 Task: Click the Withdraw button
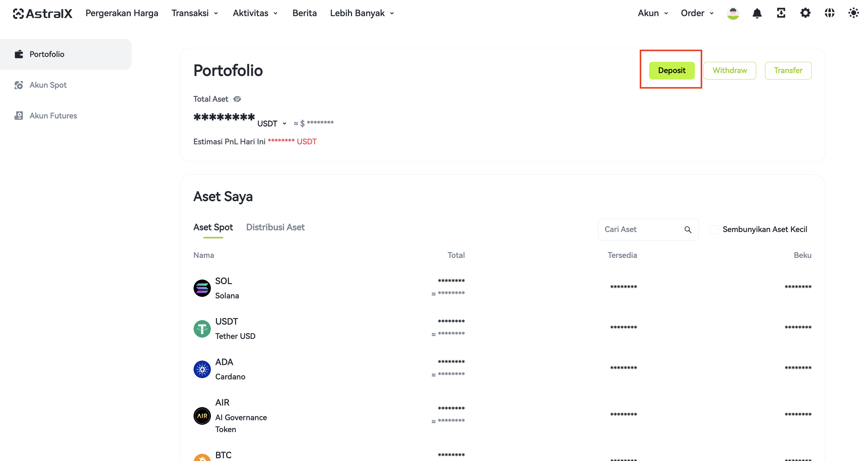[x=730, y=70]
